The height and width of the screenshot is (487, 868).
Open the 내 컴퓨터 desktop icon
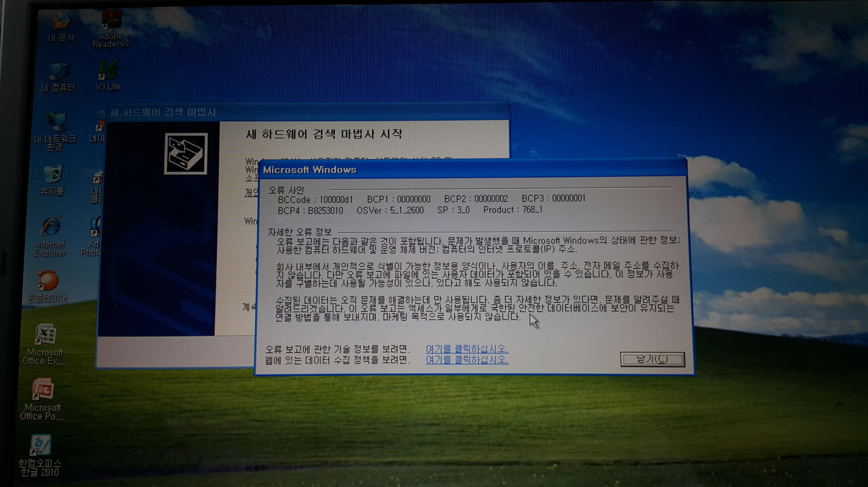tap(58, 77)
